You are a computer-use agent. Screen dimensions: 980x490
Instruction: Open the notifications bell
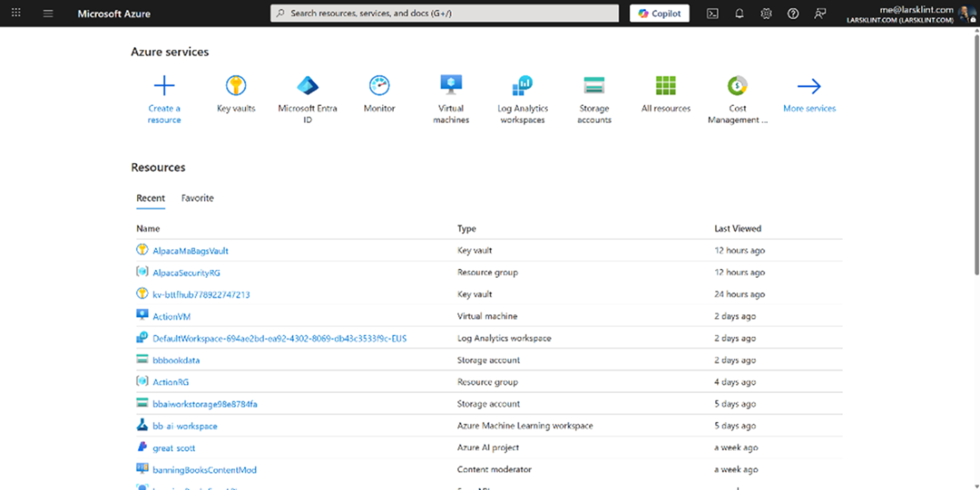click(x=739, y=13)
